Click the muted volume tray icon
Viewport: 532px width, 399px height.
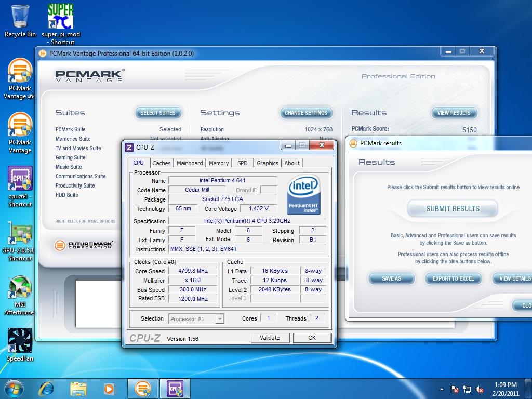point(480,389)
